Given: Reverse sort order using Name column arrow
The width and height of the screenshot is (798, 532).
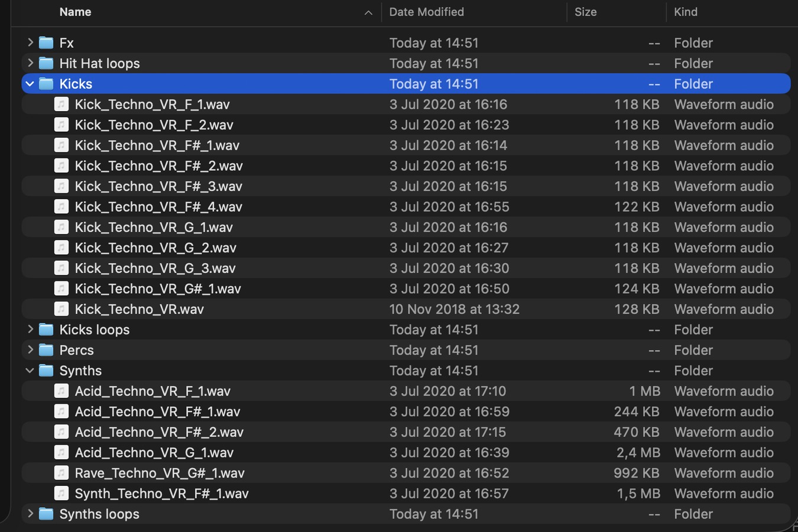Looking at the screenshot, I should (x=368, y=12).
